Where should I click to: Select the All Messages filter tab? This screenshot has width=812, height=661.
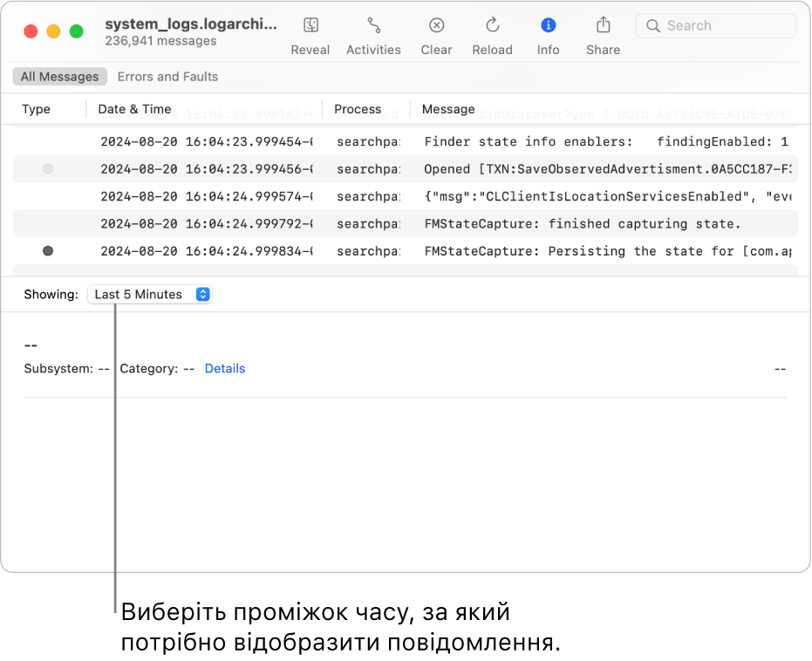coord(59,77)
